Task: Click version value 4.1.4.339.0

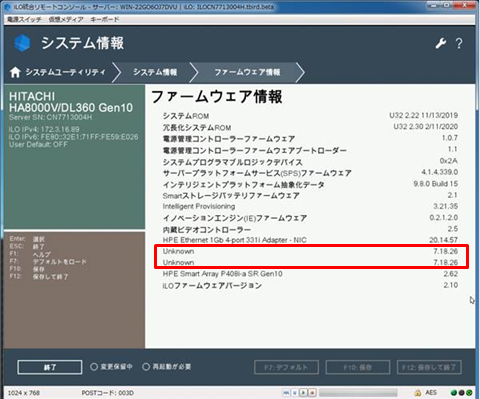Action: [x=440, y=172]
